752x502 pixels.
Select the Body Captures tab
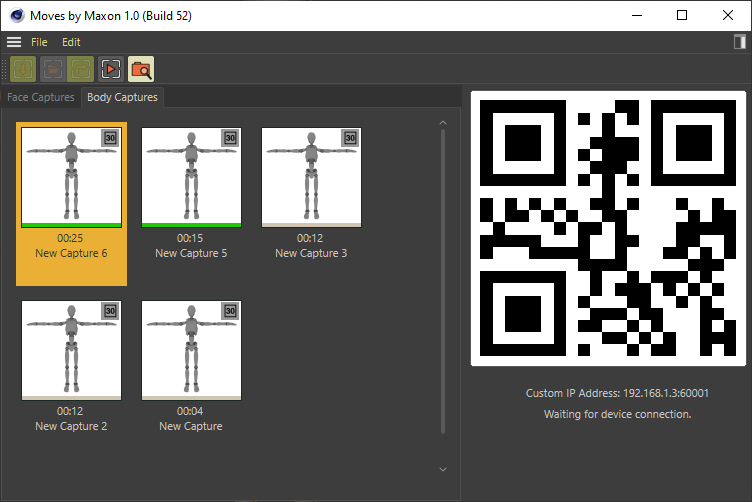(122, 97)
